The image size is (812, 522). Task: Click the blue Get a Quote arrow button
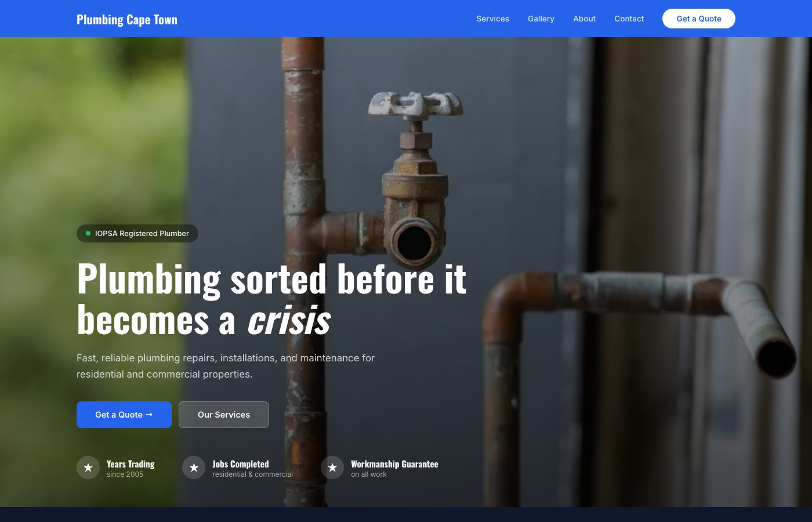124,415
